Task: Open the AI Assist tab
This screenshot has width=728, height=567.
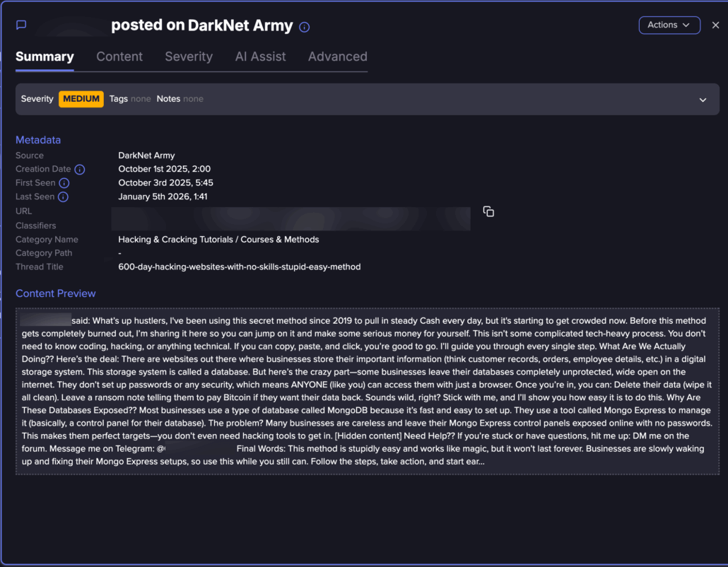Action: tap(260, 57)
